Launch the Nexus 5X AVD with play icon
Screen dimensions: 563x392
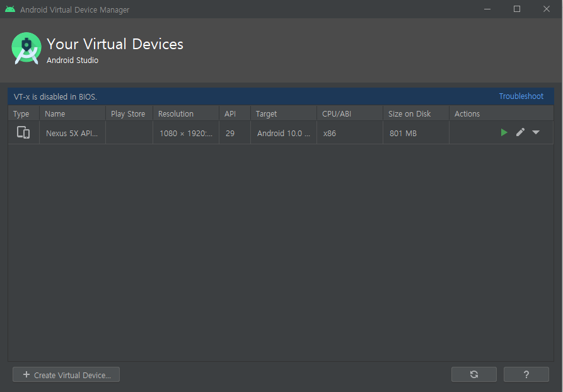[504, 132]
